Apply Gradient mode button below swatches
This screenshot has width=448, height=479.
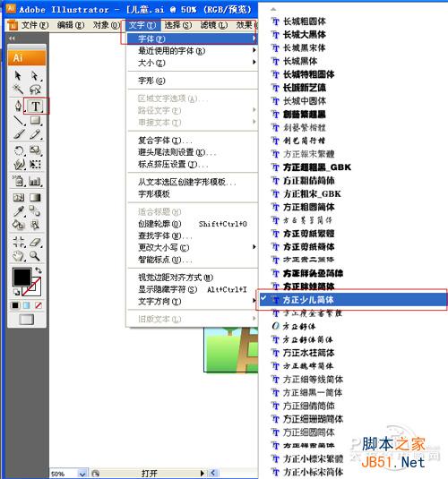pos(27,305)
